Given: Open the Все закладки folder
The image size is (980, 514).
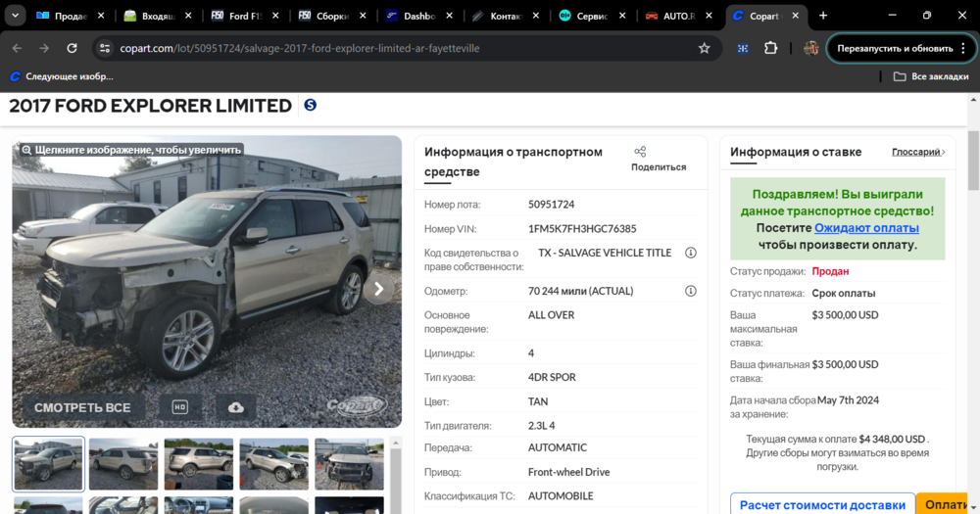Looking at the screenshot, I should (931, 76).
